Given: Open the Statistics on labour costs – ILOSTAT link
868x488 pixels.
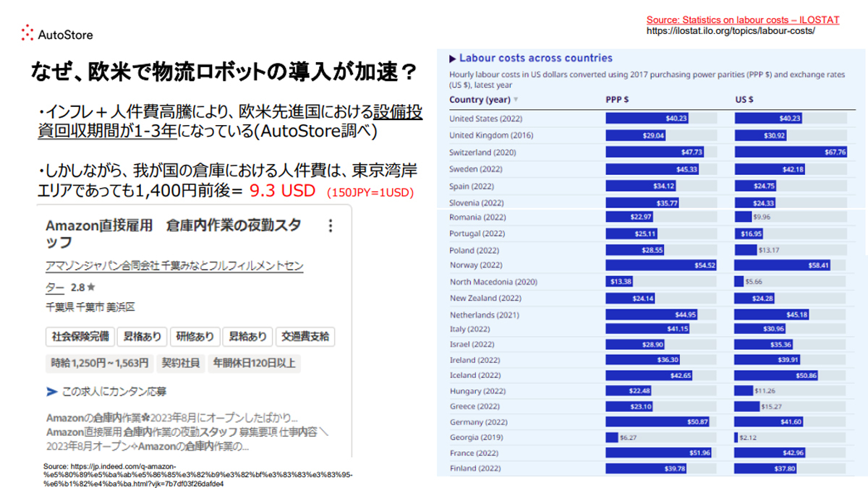Looking at the screenshot, I should point(743,20).
